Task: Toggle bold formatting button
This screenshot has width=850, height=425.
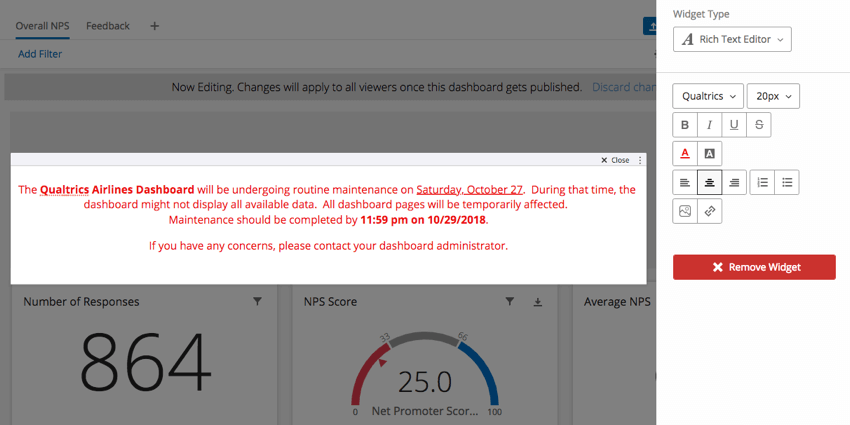Action: [685, 125]
